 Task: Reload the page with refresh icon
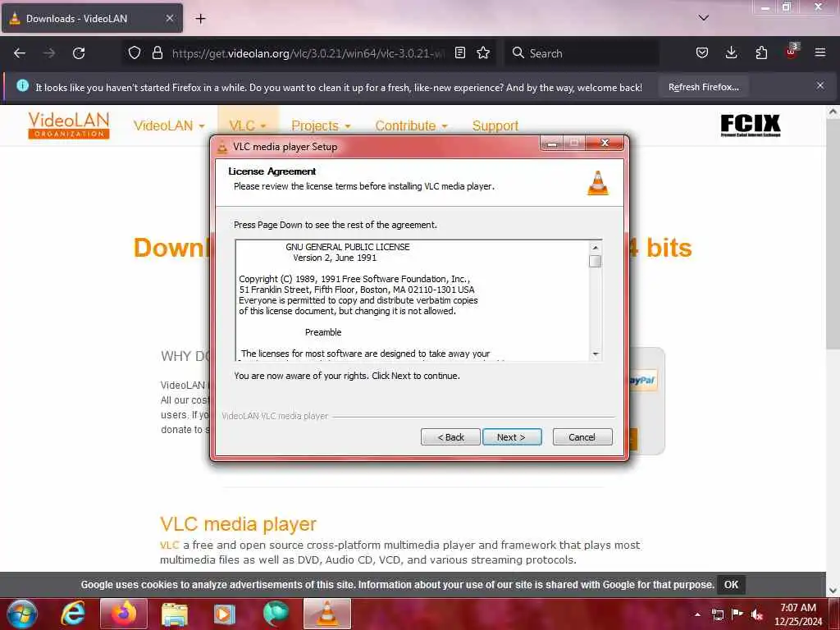(79, 53)
